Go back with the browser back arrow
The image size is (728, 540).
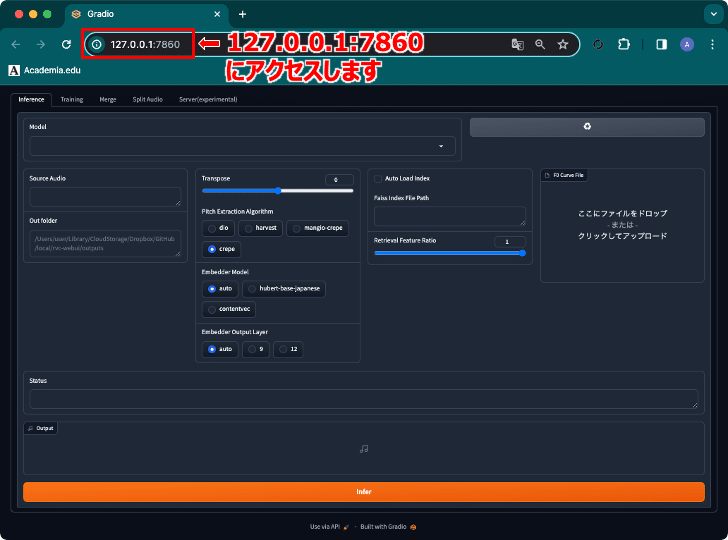point(16,45)
